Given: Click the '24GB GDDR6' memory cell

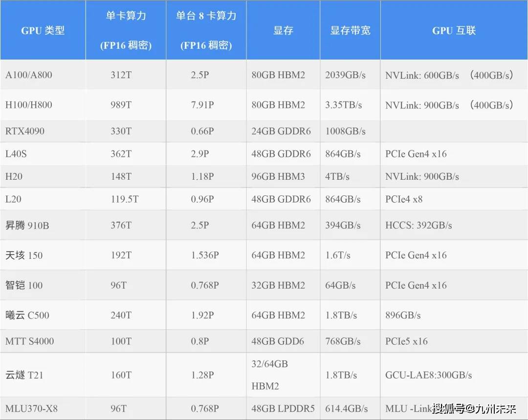Looking at the screenshot, I should coord(281,131).
